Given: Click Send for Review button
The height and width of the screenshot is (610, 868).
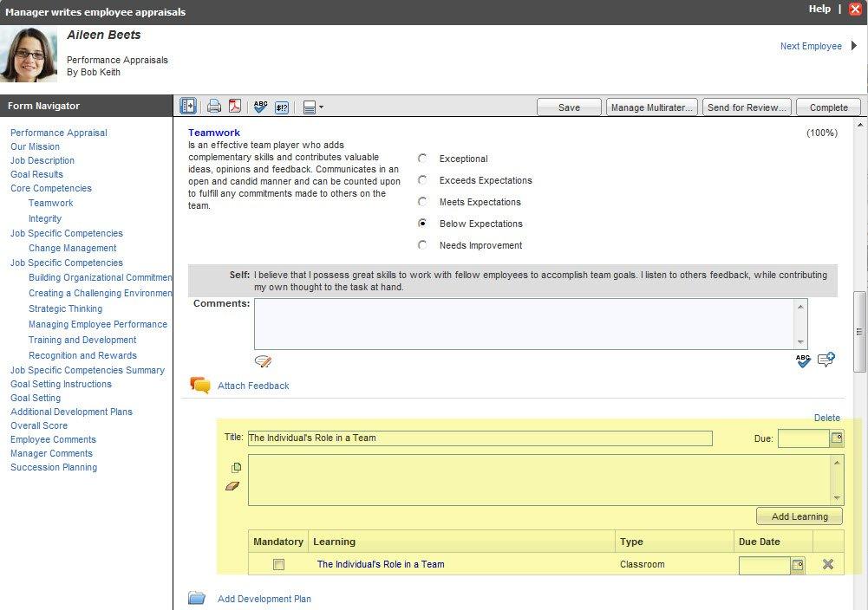Looking at the screenshot, I should pyautogui.click(x=747, y=107).
